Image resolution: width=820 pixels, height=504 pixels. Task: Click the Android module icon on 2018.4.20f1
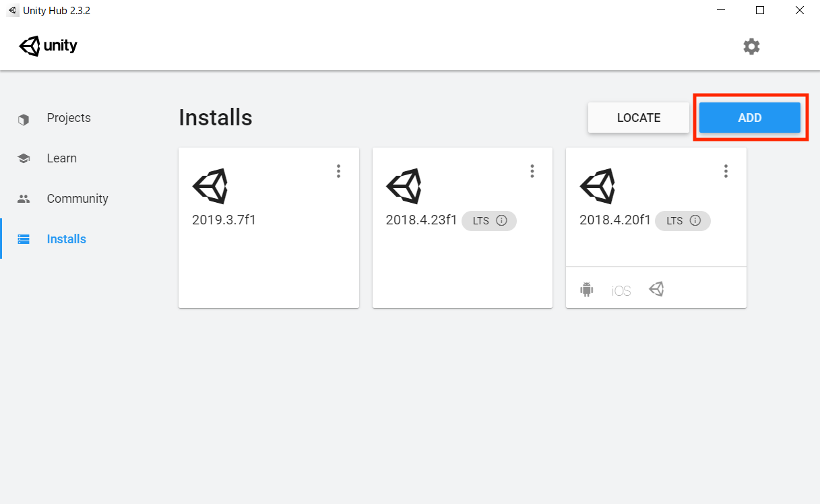587,290
